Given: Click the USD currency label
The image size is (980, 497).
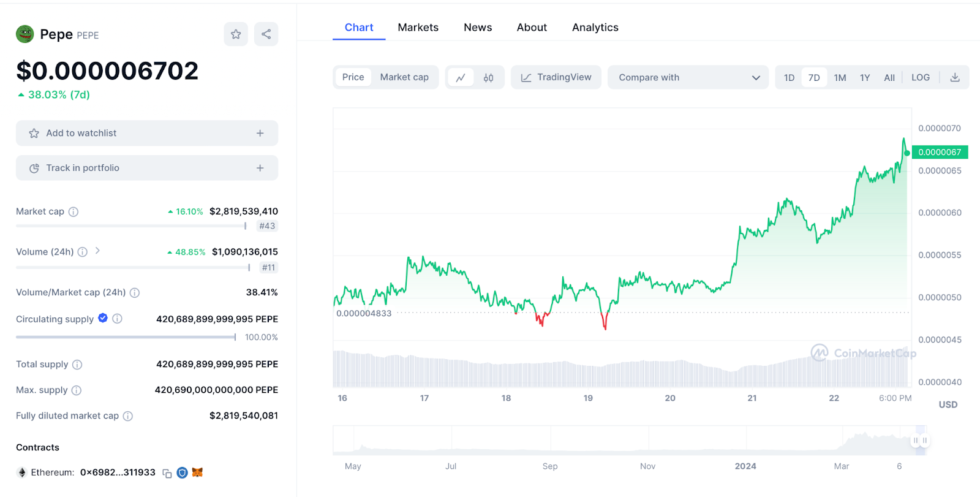Looking at the screenshot, I should click(948, 404).
